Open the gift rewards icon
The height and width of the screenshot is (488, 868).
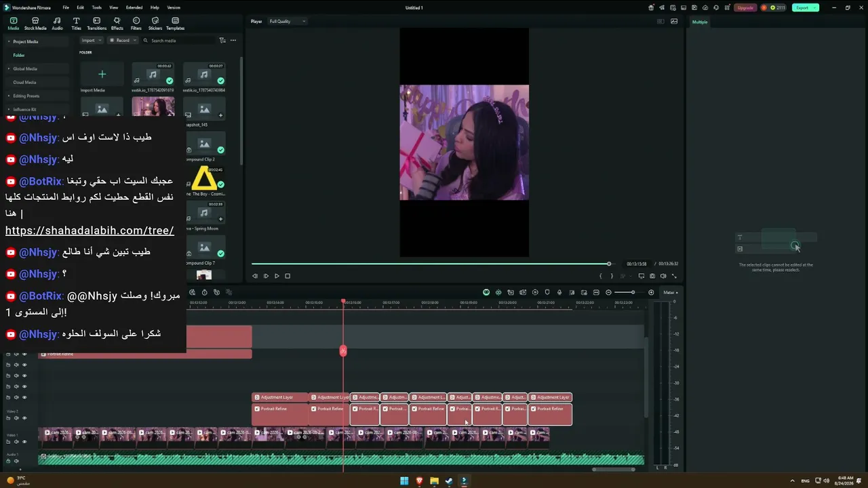pos(652,7)
